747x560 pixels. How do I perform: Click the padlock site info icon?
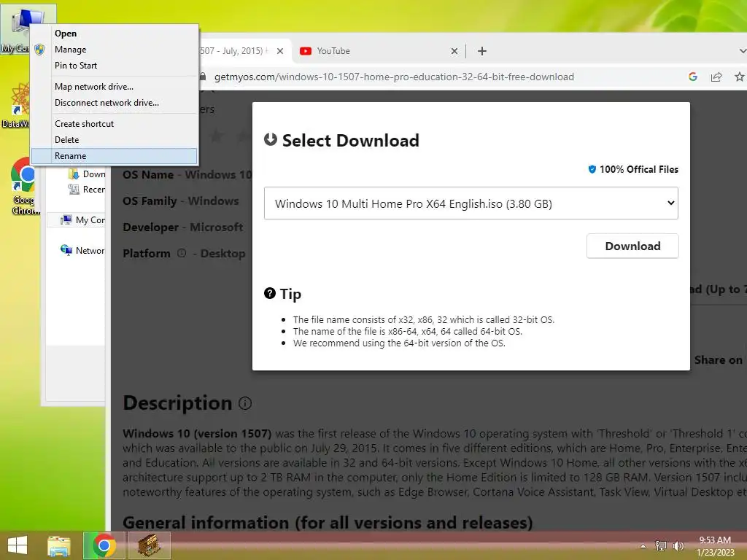[204, 77]
